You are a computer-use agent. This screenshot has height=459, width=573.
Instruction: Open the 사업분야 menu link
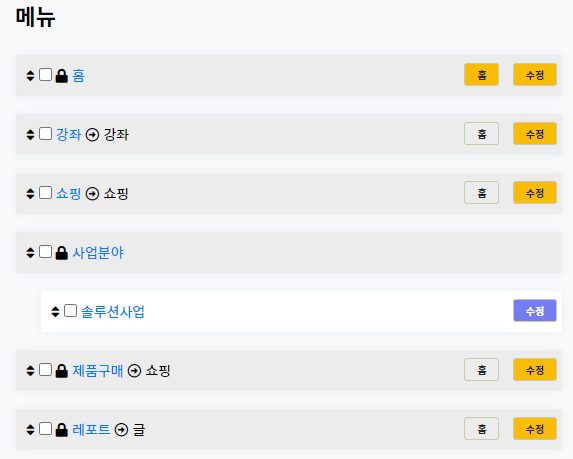click(98, 253)
